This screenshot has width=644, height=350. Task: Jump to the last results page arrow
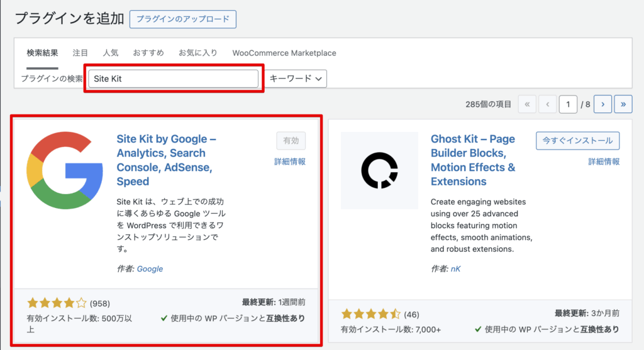click(x=623, y=104)
